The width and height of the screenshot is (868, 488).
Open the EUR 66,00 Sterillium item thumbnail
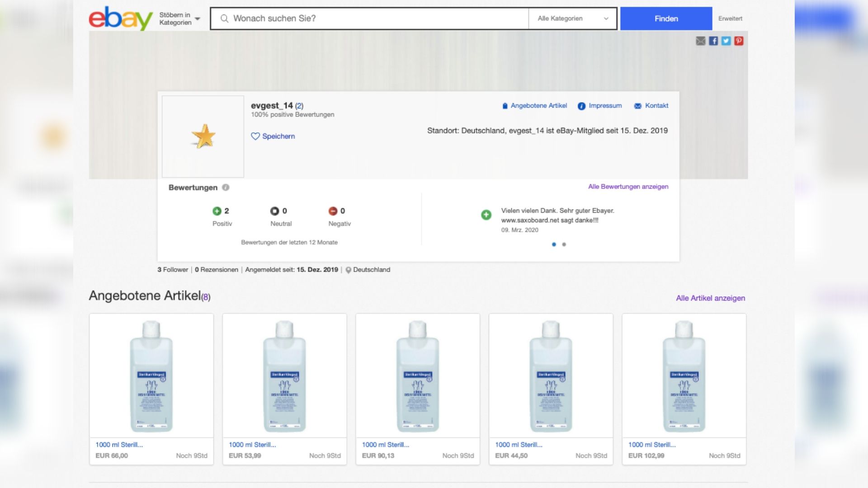(x=151, y=375)
